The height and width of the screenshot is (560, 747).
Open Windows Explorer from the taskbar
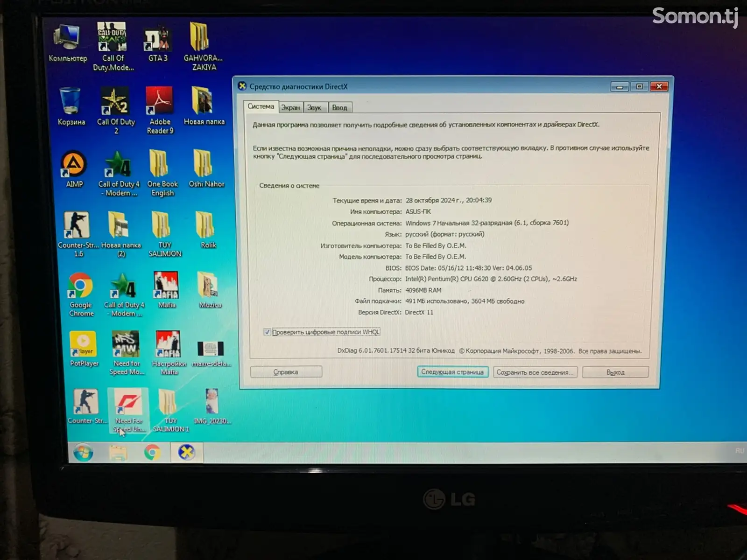tap(118, 452)
